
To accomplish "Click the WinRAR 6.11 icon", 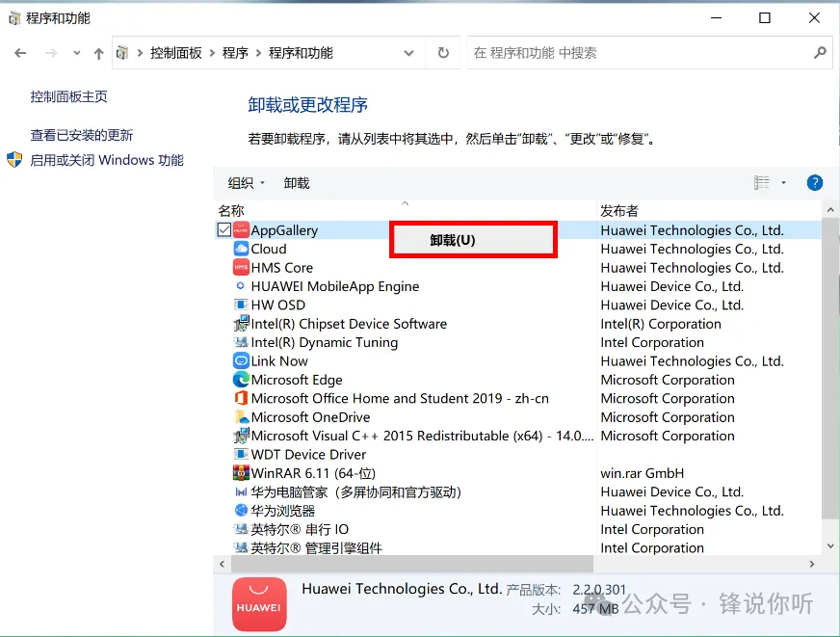I will click(x=241, y=473).
